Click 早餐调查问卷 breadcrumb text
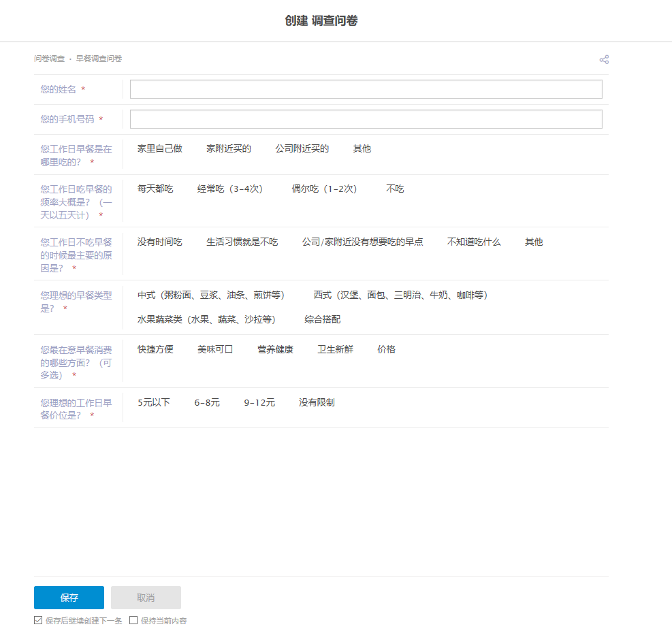 tap(99, 59)
